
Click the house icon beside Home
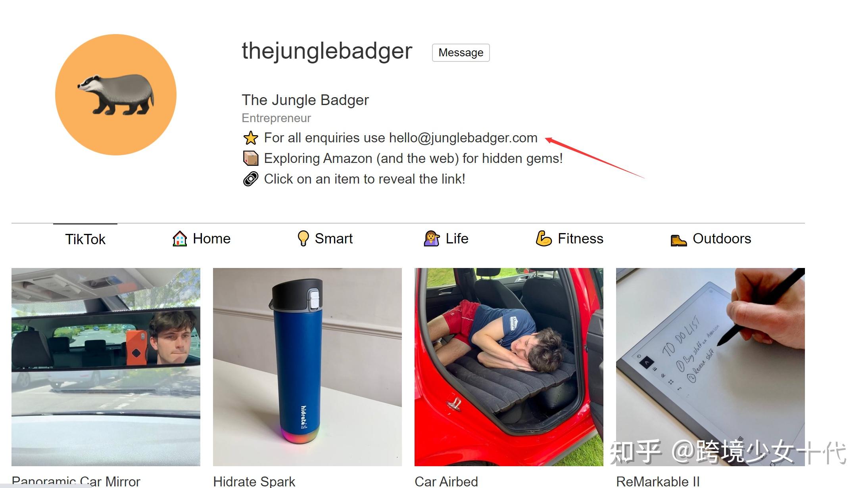coord(180,239)
